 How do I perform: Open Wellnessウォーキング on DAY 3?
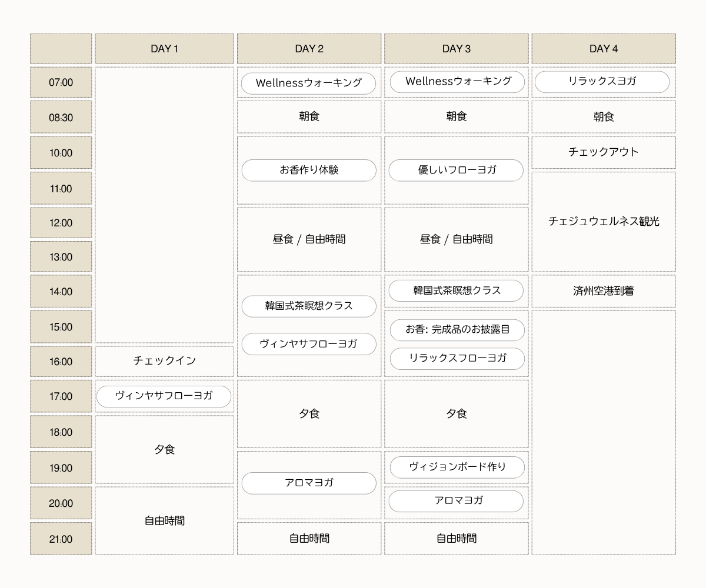pyautogui.click(x=457, y=82)
